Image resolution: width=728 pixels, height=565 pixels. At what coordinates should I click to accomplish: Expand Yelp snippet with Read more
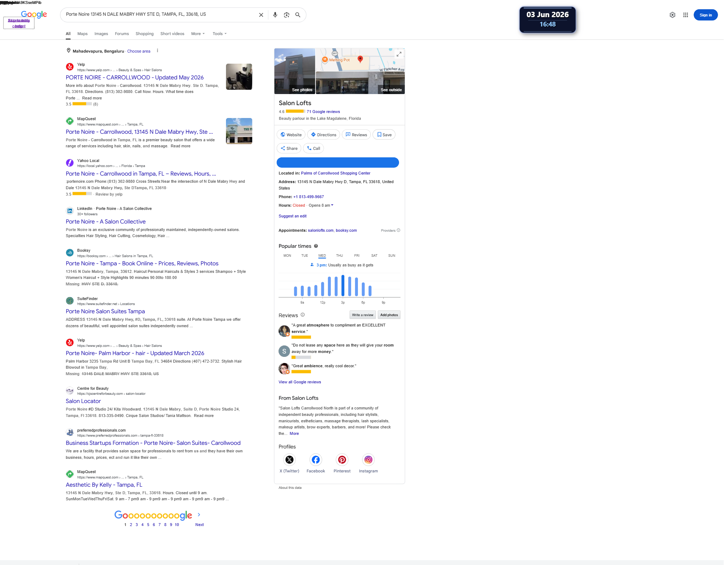click(92, 98)
